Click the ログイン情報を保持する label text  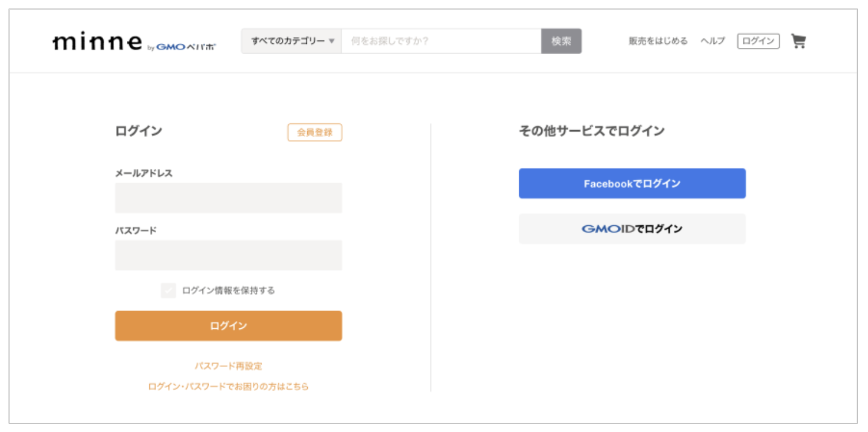click(x=228, y=290)
